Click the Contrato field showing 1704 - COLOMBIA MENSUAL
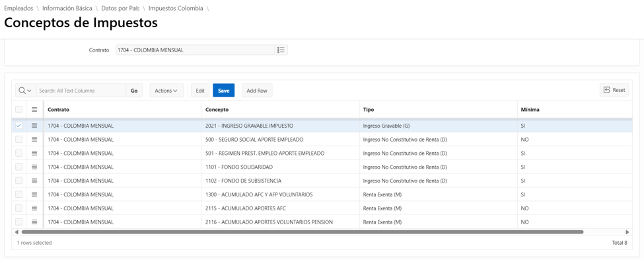 [x=195, y=50]
